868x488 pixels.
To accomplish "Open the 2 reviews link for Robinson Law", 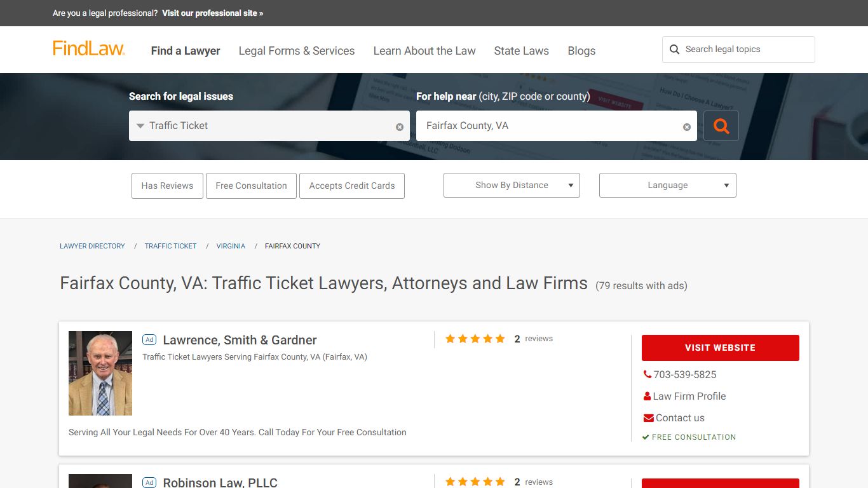I will click(x=533, y=482).
